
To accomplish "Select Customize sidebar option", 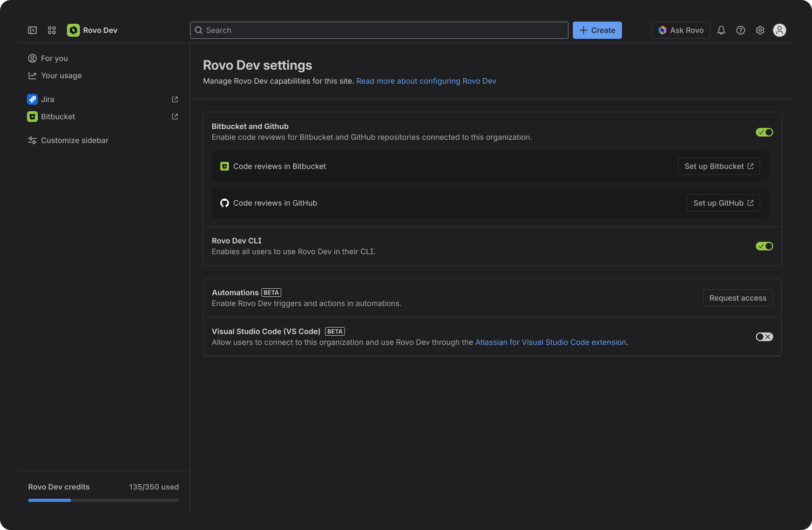I will pos(75,140).
